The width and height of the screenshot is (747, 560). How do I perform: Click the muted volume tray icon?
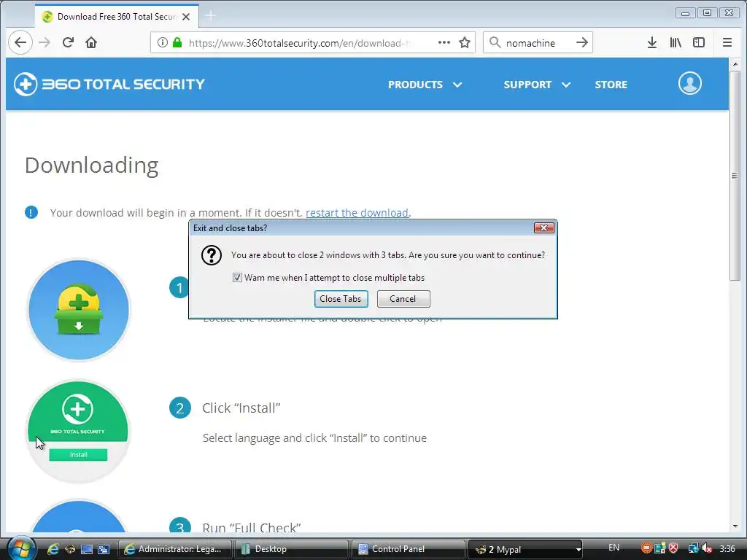click(707, 548)
